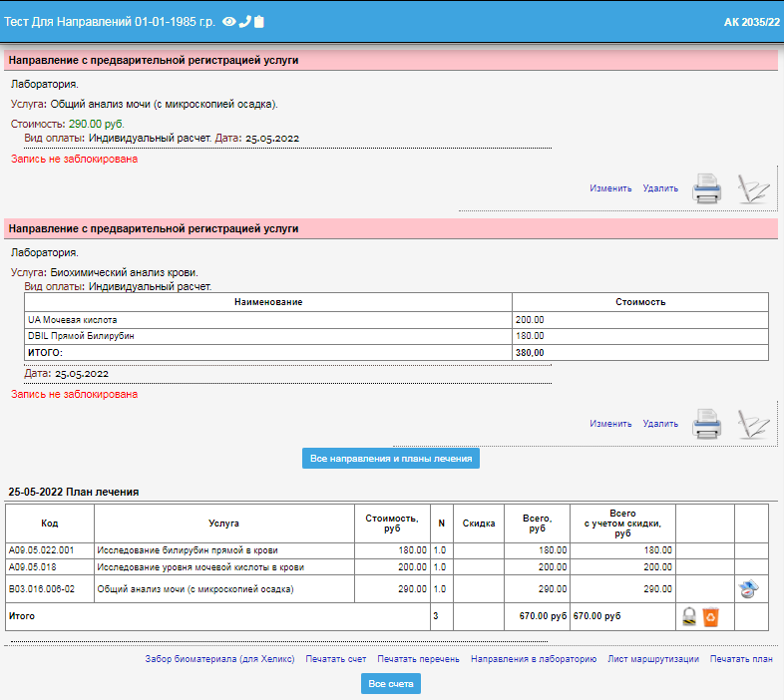The image size is (784, 700).
Task: Click the Печатать счет link
Action: [336, 659]
